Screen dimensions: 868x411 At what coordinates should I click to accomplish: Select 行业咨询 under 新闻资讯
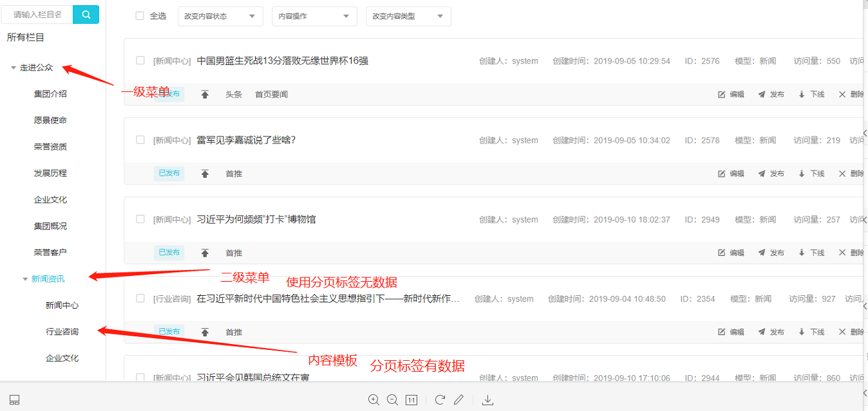pos(62,332)
